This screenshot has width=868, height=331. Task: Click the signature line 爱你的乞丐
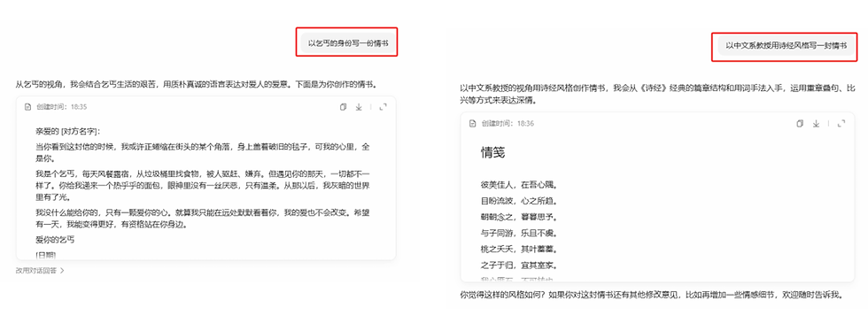click(x=55, y=240)
